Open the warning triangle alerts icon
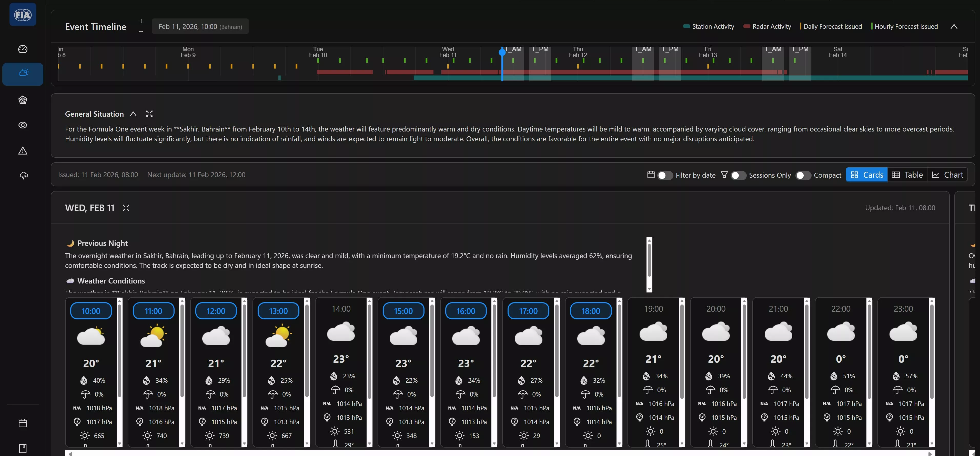The width and height of the screenshot is (980, 456). (23, 151)
